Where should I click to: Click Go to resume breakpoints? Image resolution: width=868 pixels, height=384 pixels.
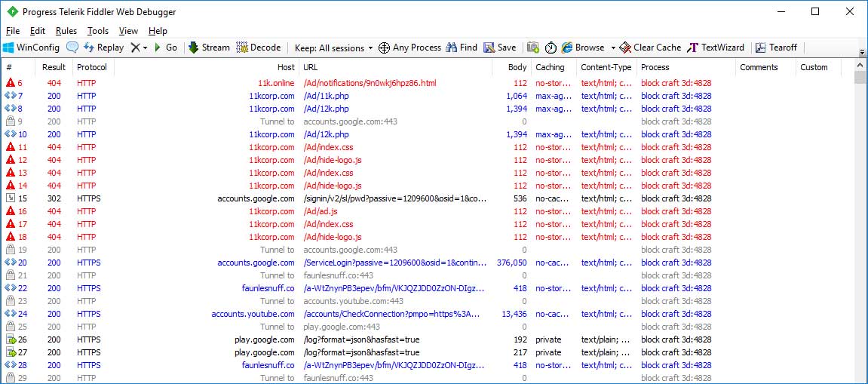click(165, 48)
